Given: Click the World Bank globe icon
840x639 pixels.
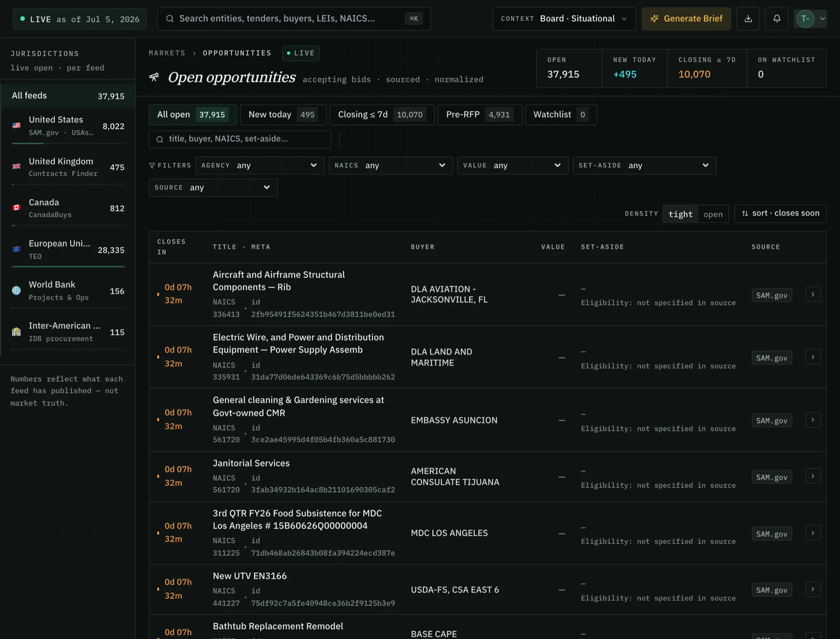Looking at the screenshot, I should tap(16, 290).
